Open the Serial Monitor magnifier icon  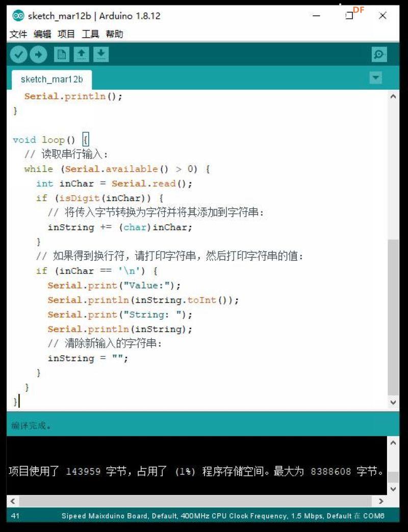(379, 55)
